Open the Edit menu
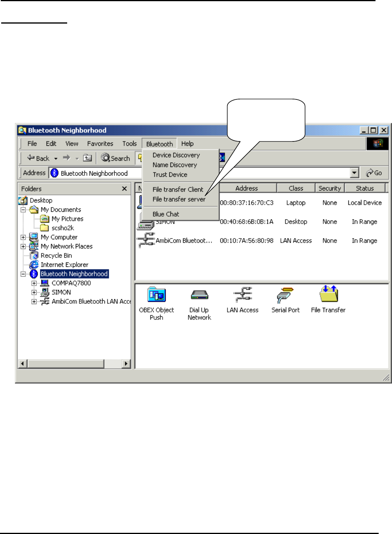The image size is (392, 534). (51, 143)
